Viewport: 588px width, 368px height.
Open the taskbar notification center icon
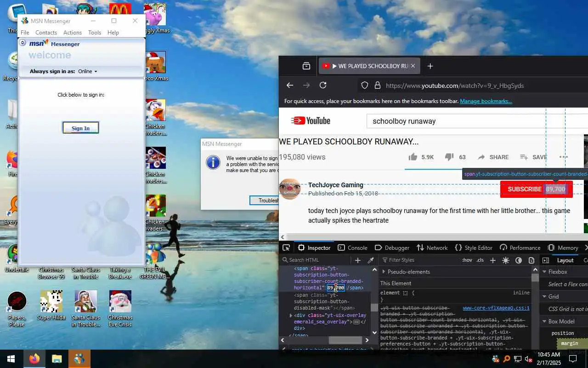[573, 359]
